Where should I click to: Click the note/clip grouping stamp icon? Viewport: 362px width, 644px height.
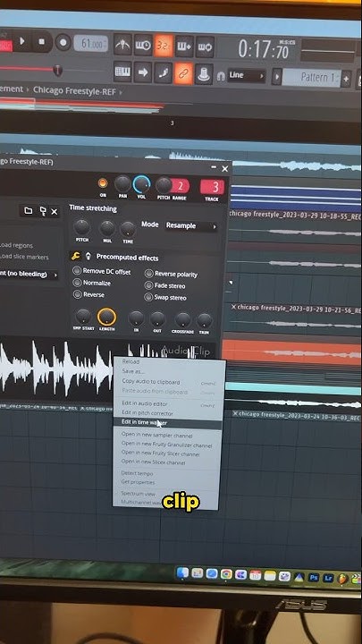coord(204,75)
